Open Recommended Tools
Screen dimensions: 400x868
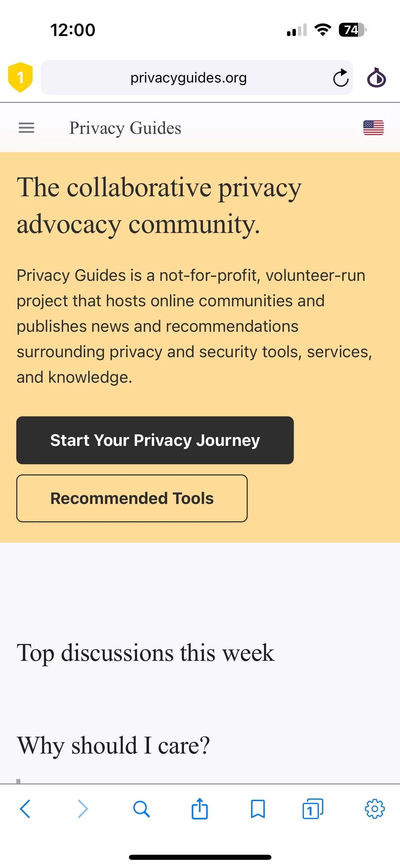pyautogui.click(x=132, y=498)
